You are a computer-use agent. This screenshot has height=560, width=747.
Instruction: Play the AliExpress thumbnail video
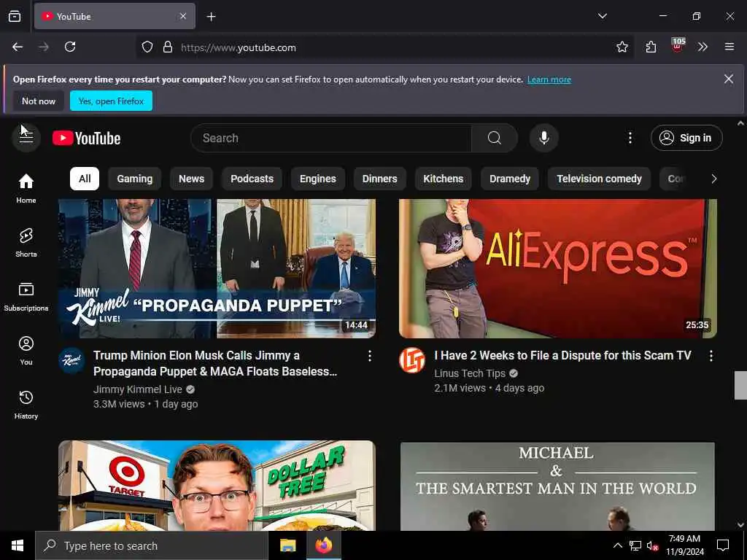point(558,268)
